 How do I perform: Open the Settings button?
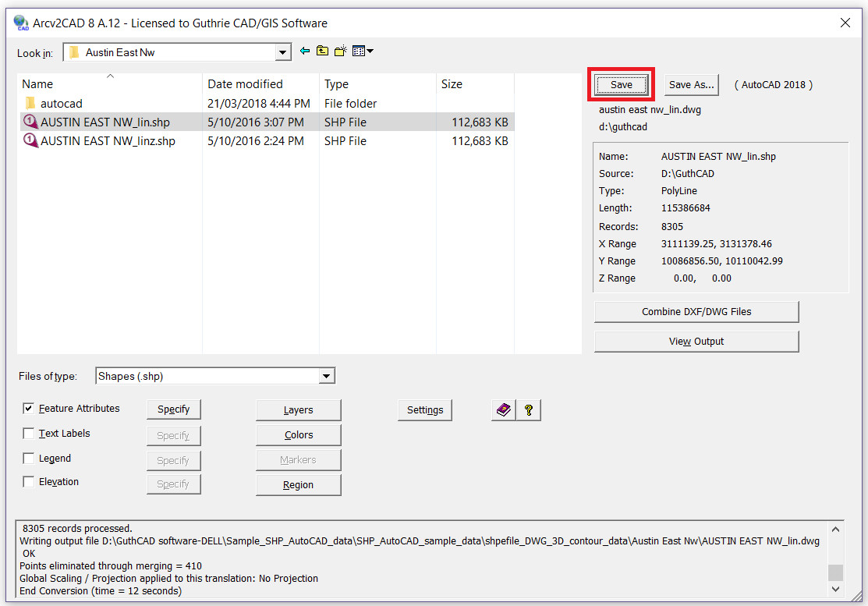click(x=425, y=410)
